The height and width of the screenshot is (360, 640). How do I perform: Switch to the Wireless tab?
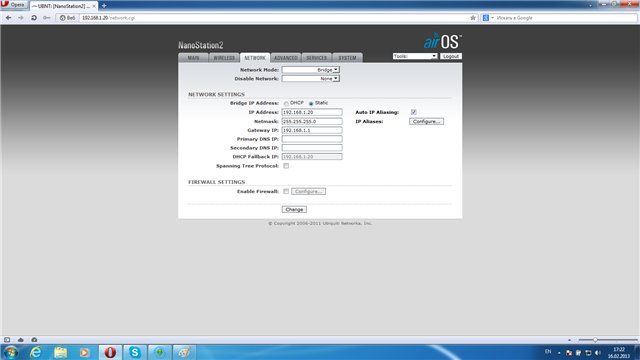pyautogui.click(x=224, y=58)
